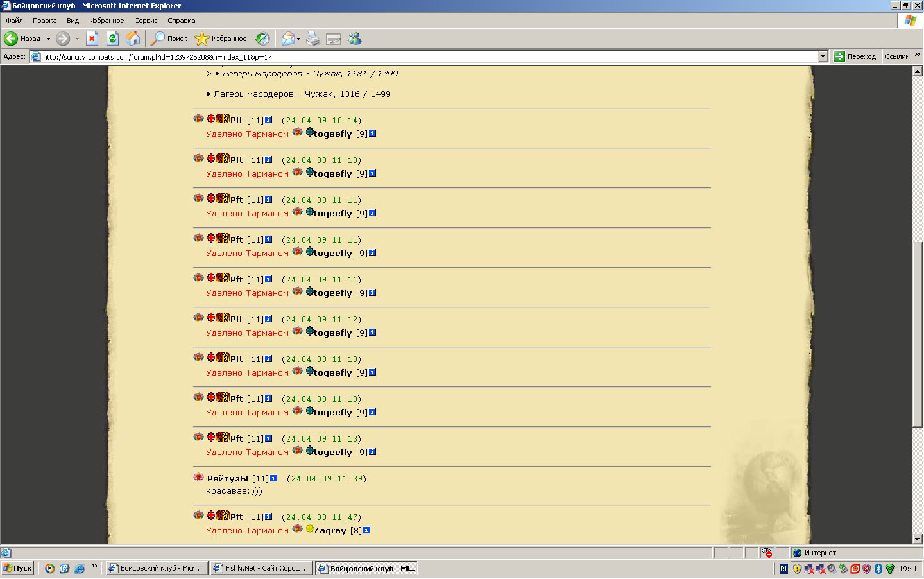This screenshot has height=579, width=924.
Task: Open togeefly profile link under 11:12 post
Action: coord(333,333)
